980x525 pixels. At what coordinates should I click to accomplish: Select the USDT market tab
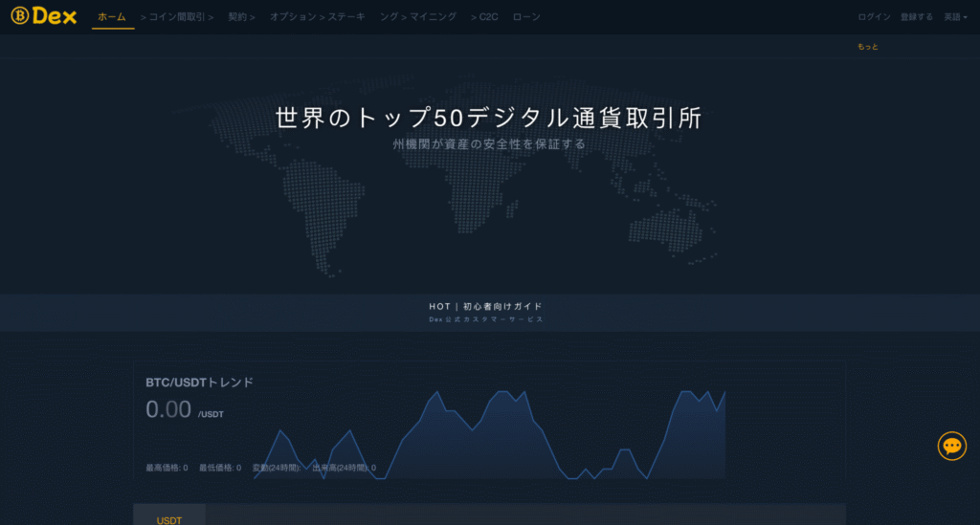(169, 518)
